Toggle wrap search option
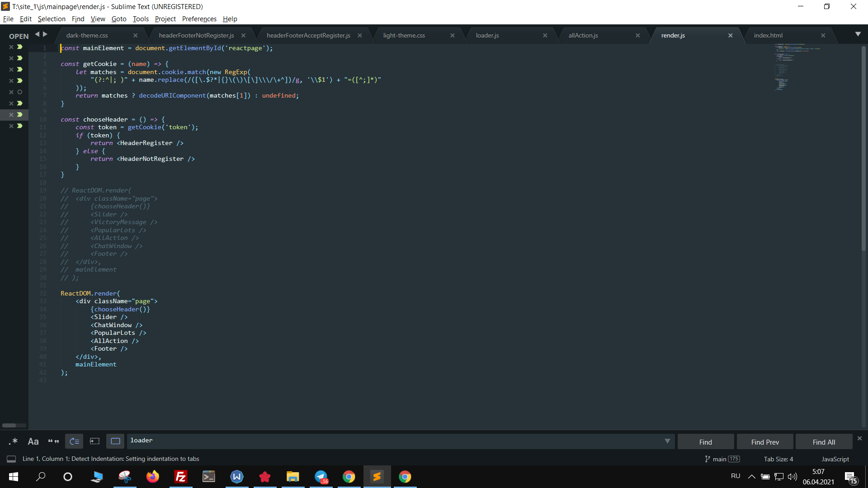The height and width of the screenshot is (488, 868). point(74,441)
